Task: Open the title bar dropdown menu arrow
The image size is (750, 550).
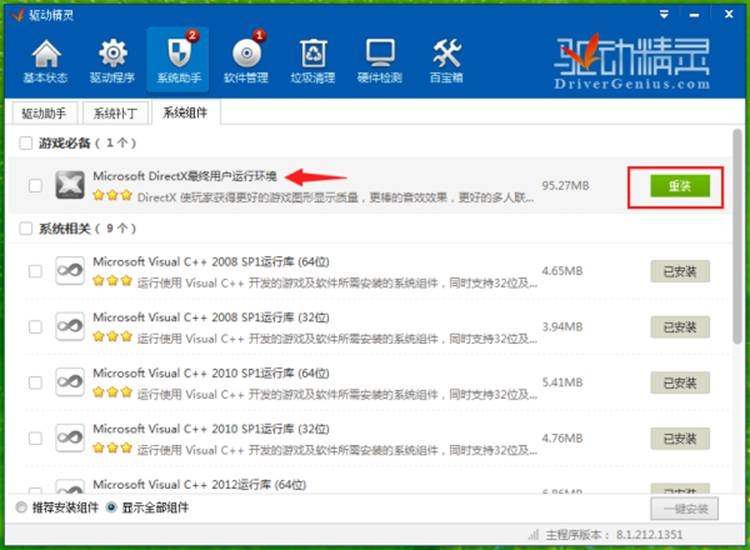Action: [664, 14]
